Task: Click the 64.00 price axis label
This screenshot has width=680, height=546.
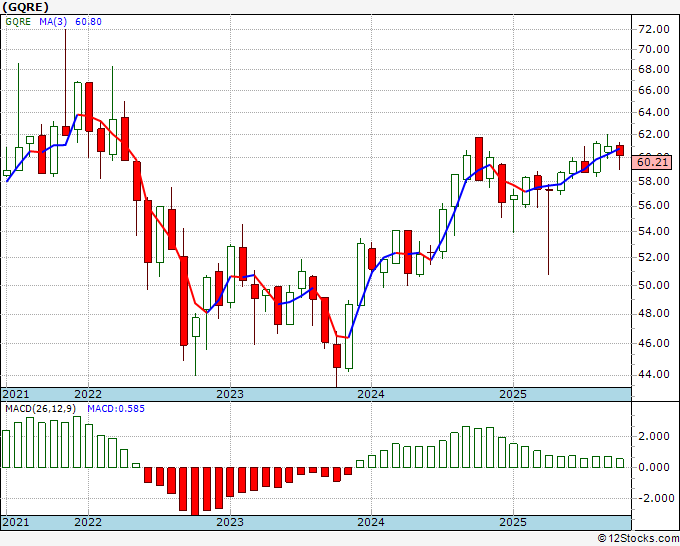Action: point(654,112)
